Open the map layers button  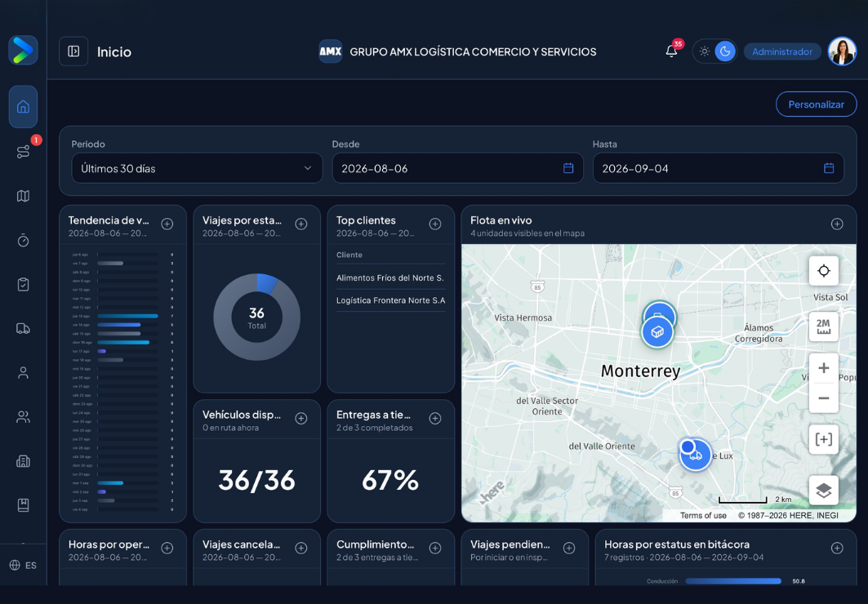(824, 490)
